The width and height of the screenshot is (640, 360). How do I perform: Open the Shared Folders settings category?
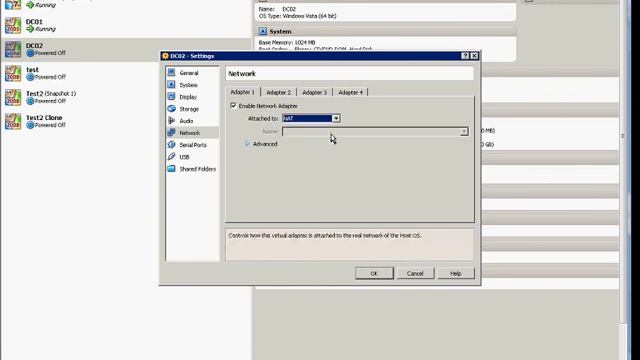(198, 169)
